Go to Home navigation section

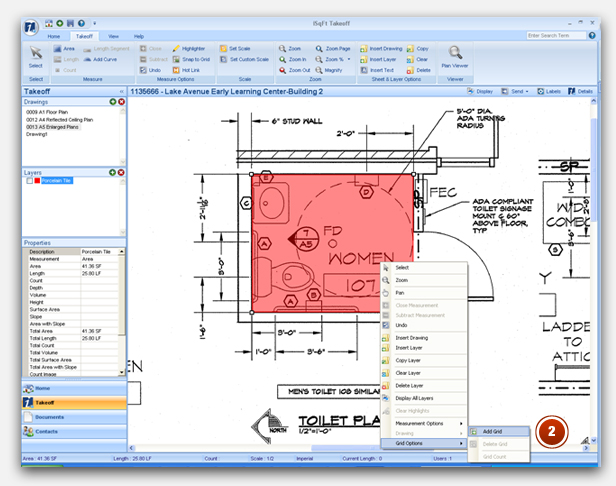click(x=74, y=388)
